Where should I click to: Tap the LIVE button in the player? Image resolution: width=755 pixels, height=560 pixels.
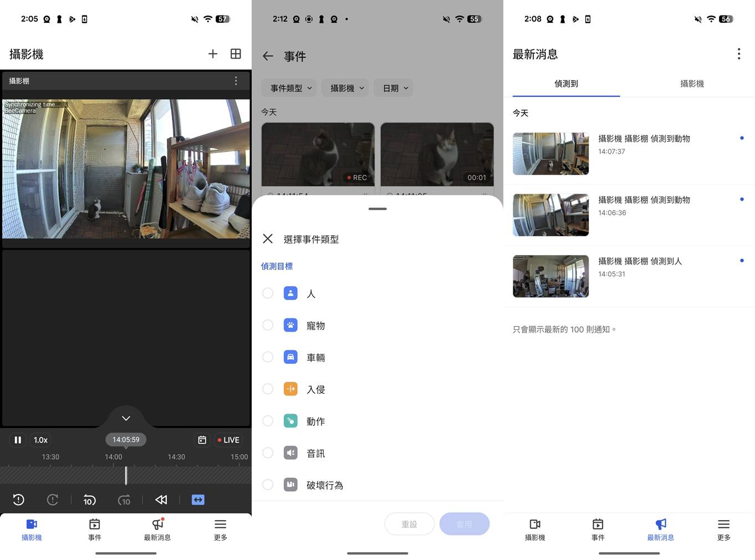(228, 440)
